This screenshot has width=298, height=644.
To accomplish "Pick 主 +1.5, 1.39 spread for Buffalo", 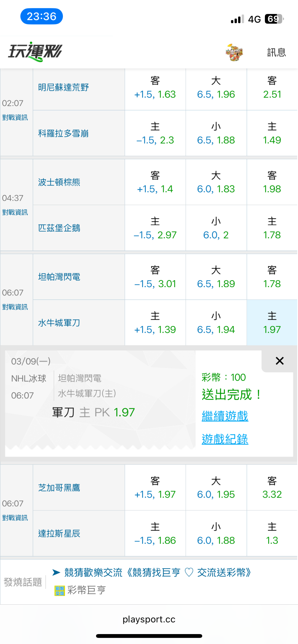I will coord(155,323).
